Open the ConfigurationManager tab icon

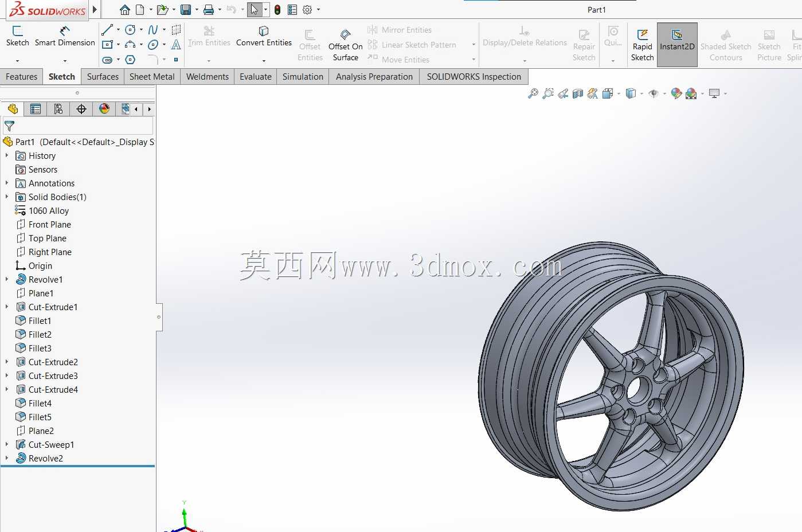[x=58, y=109]
